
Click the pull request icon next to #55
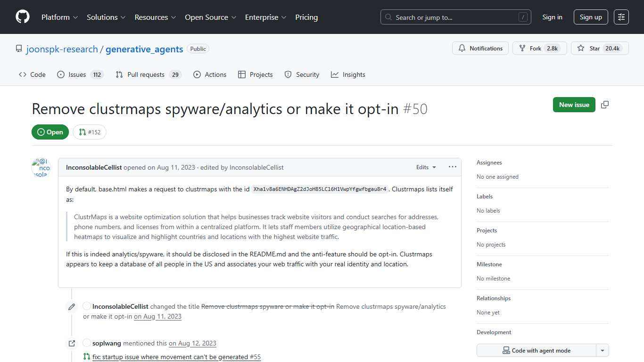[x=87, y=357]
